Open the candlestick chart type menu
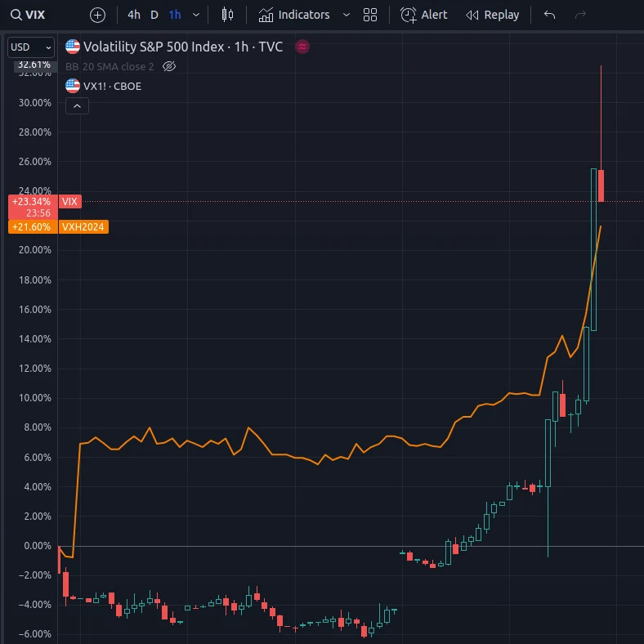 [227, 15]
